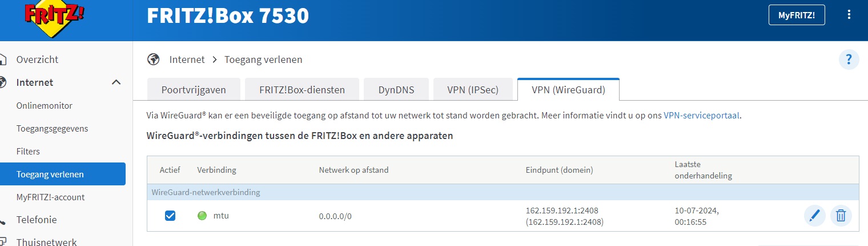Switch to the Poortvrijgaven tab

pos(194,90)
